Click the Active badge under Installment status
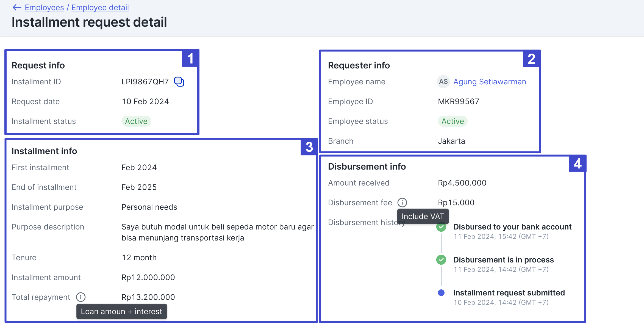 136,121
